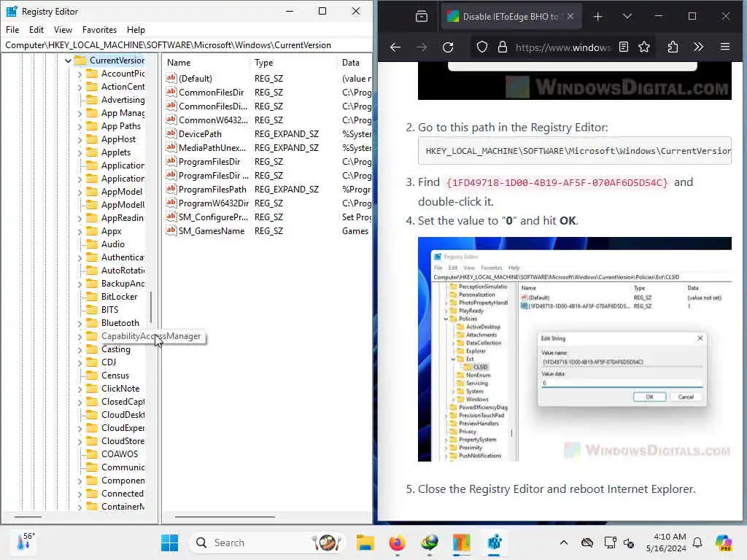This screenshot has width=747, height=560.
Task: Expand the AppHost key
Action: (80, 140)
